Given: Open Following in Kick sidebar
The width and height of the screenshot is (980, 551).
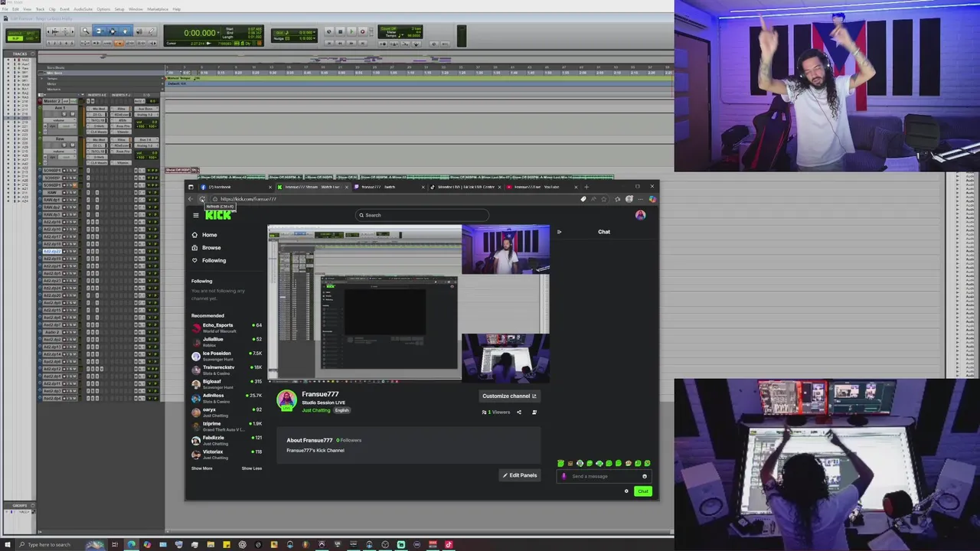Looking at the screenshot, I should 209,260.
